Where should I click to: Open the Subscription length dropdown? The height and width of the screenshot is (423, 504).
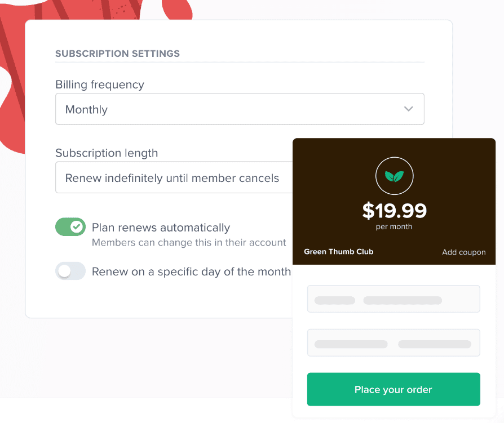pyautogui.click(x=174, y=177)
